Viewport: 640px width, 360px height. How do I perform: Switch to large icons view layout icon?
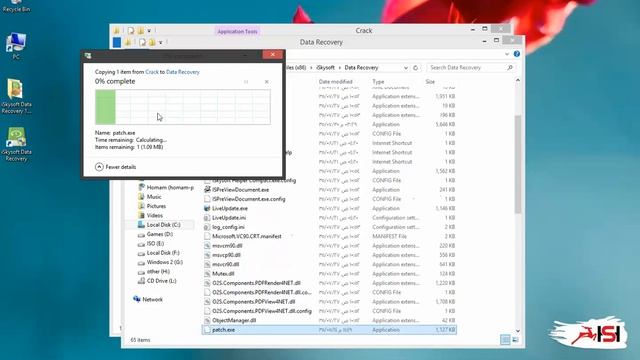click(x=516, y=340)
